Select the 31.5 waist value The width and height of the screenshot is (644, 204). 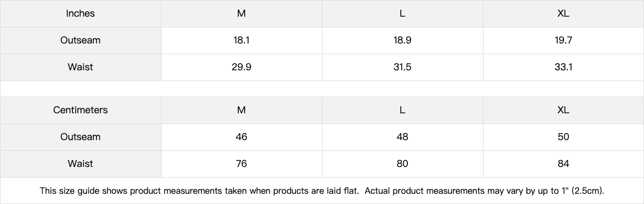pos(402,67)
